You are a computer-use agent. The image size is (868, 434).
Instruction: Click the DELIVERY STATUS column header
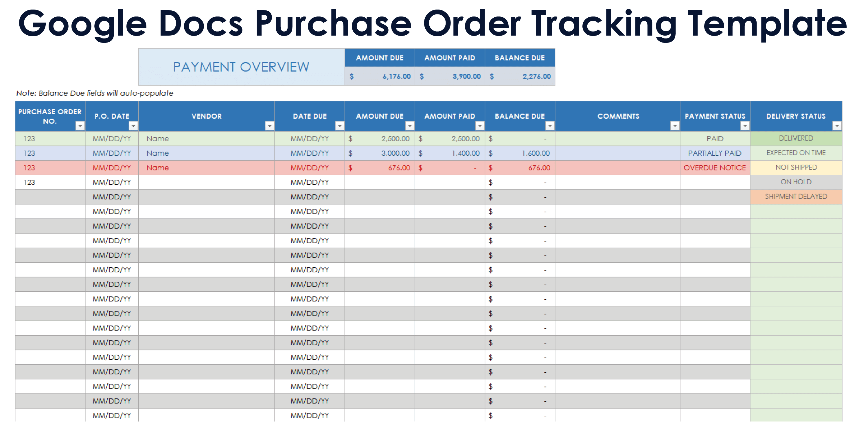(796, 116)
